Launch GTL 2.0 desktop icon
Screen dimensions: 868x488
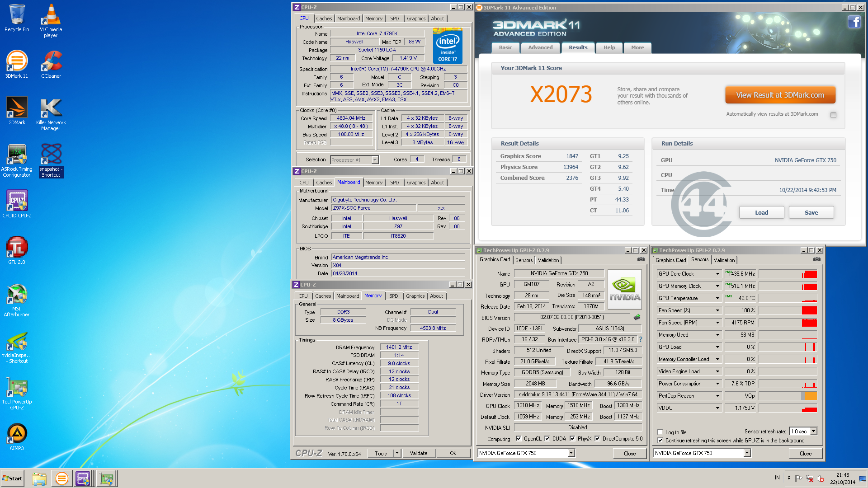pyautogui.click(x=17, y=250)
